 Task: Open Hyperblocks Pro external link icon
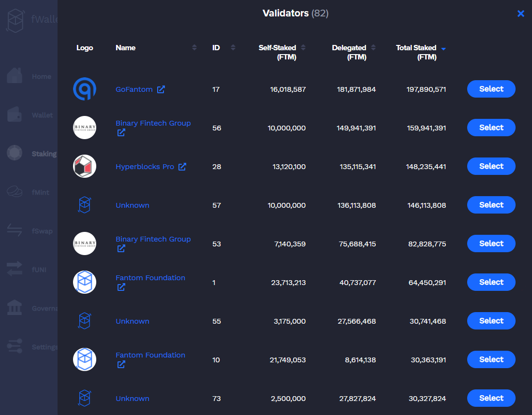point(182,167)
